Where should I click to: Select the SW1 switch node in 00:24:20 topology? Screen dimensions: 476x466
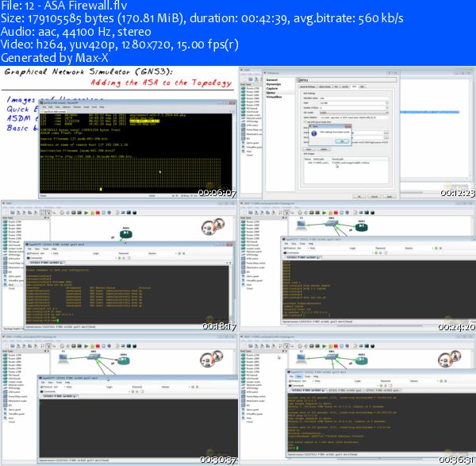coord(331,224)
